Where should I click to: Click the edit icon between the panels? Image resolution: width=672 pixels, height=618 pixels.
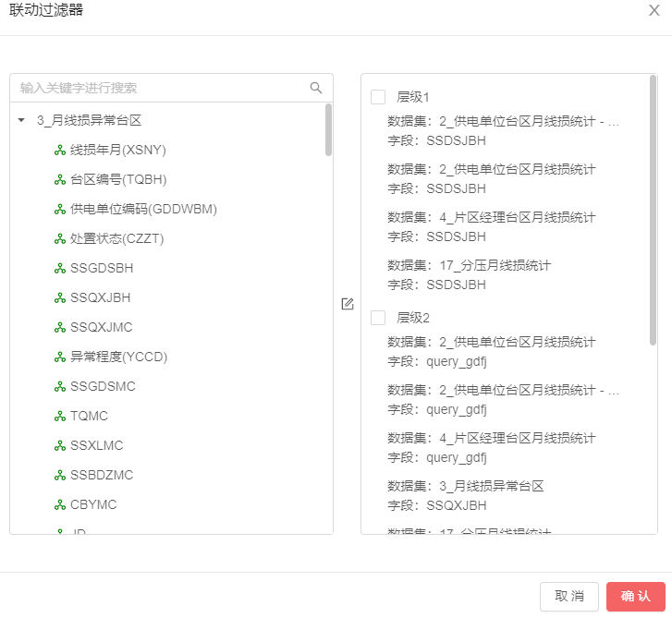tap(348, 304)
